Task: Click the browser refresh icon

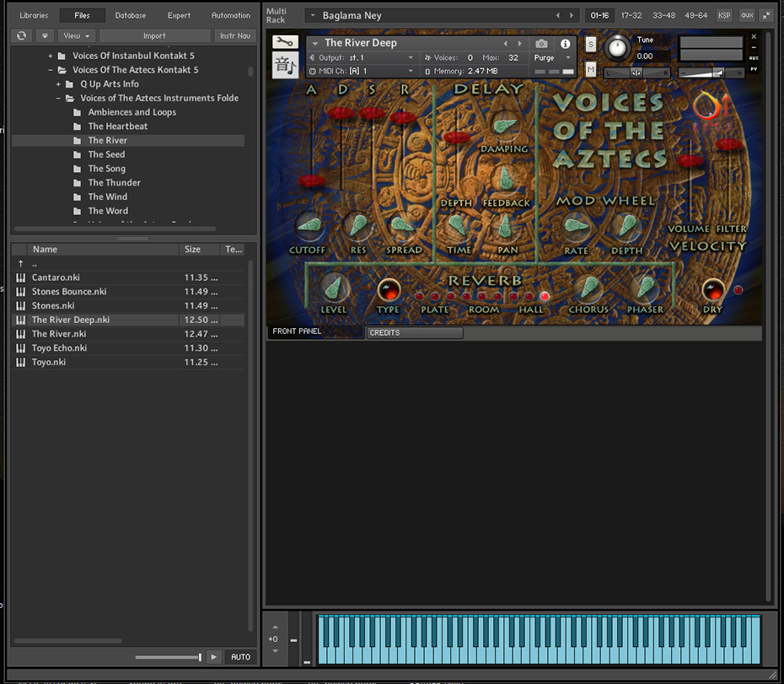Action: coord(22,35)
